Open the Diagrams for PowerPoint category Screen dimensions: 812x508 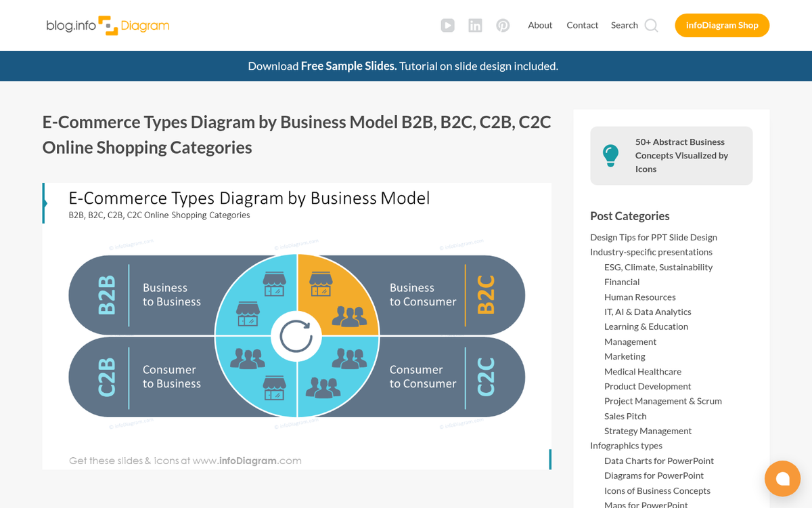[x=654, y=475]
